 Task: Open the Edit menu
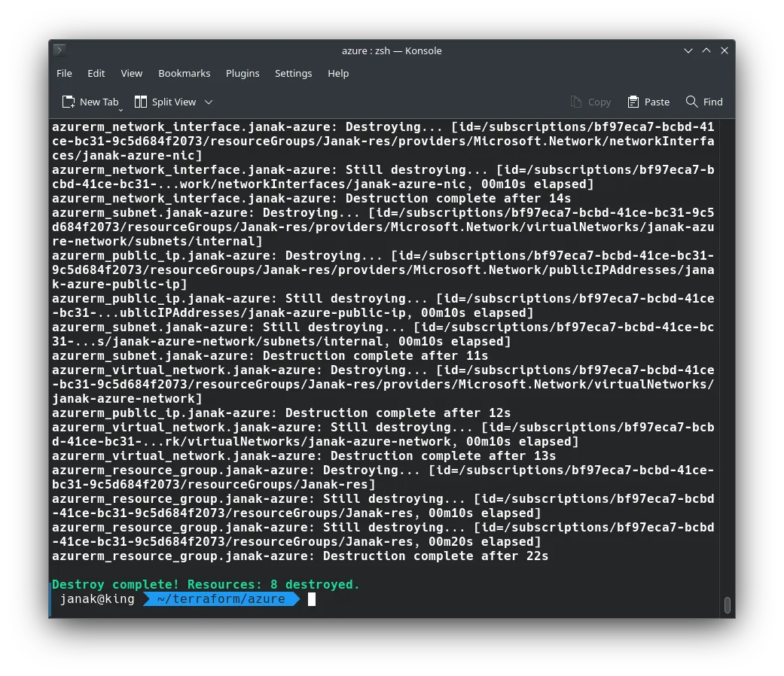click(96, 73)
